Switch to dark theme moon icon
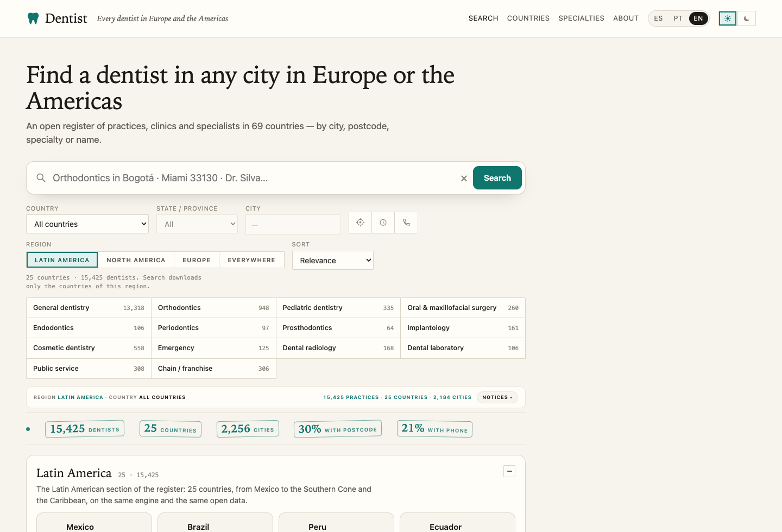Image resolution: width=782 pixels, height=532 pixels. click(747, 18)
